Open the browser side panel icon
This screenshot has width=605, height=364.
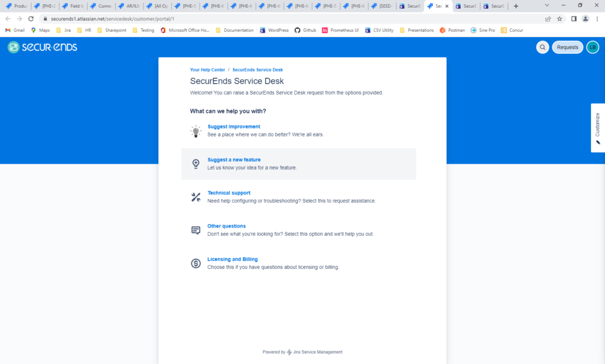pyautogui.click(x=574, y=18)
